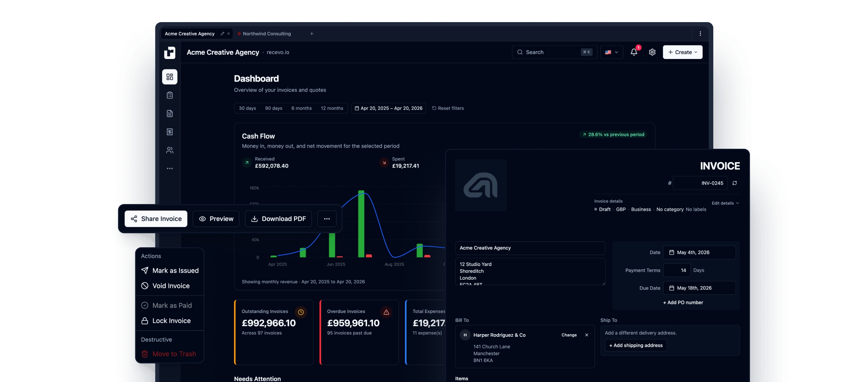Open the Dashboard grid icon in sidebar
The height and width of the screenshot is (382, 868).
coord(169,77)
